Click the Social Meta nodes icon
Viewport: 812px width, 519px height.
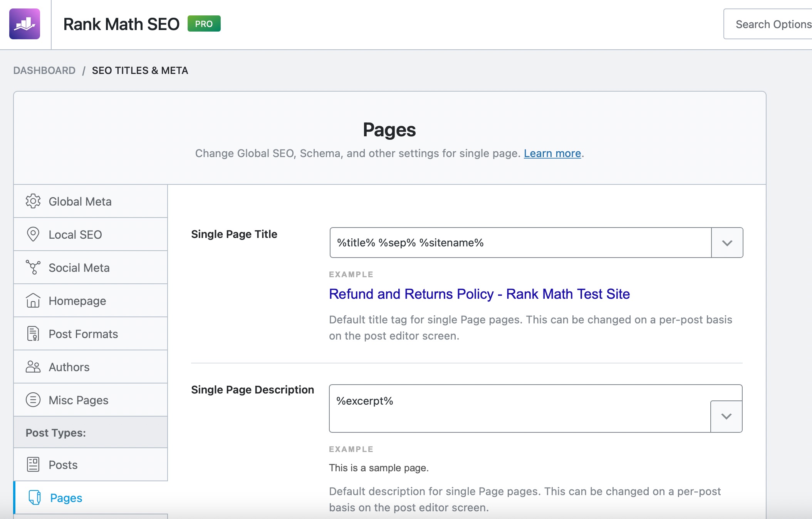(x=33, y=267)
